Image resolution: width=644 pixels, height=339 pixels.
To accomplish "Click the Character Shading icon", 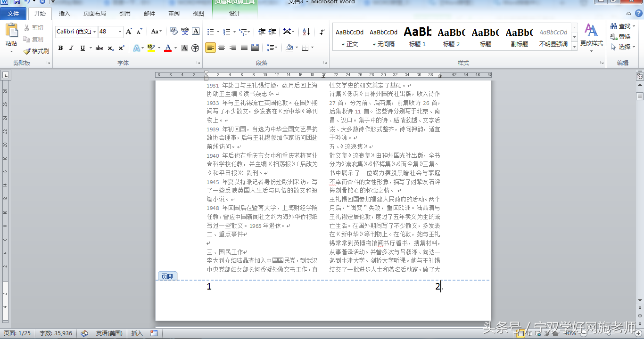I will coord(184,48).
